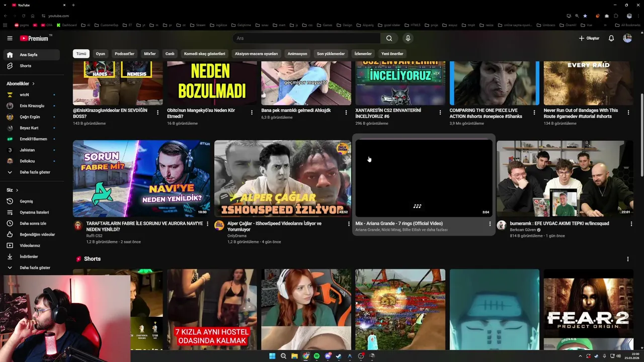Open the YouTube guide hamburger menu
644x362 pixels.
tap(10, 38)
